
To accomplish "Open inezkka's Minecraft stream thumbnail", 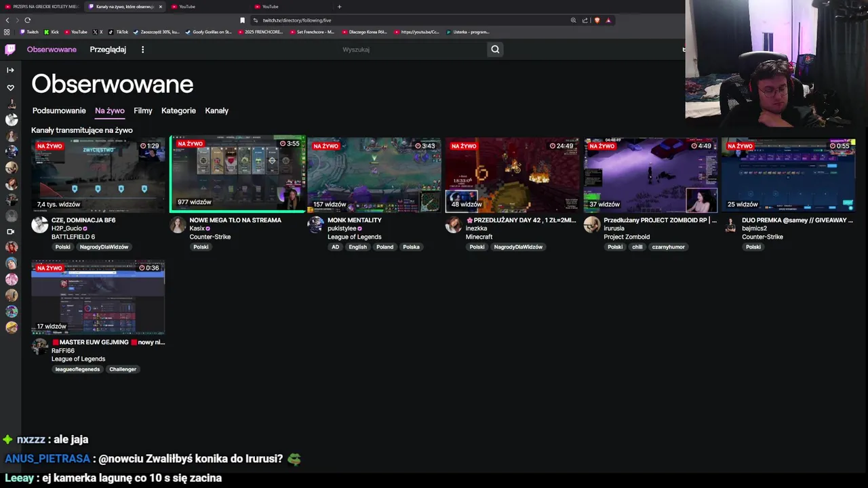I will pyautogui.click(x=512, y=175).
